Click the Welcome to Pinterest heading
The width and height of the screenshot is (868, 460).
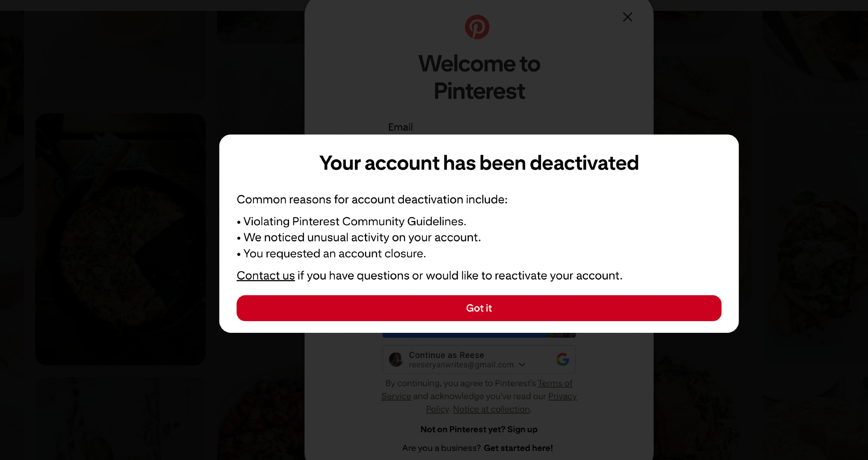pos(479,77)
